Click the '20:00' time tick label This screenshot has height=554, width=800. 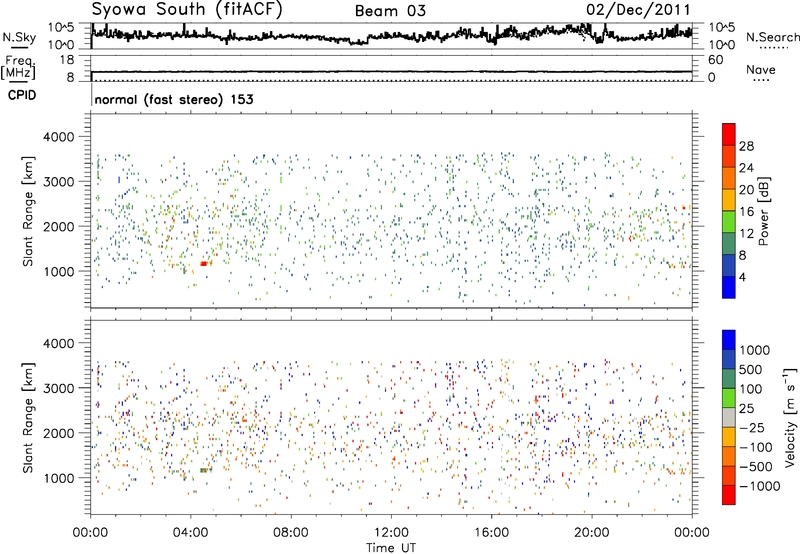[x=592, y=533]
